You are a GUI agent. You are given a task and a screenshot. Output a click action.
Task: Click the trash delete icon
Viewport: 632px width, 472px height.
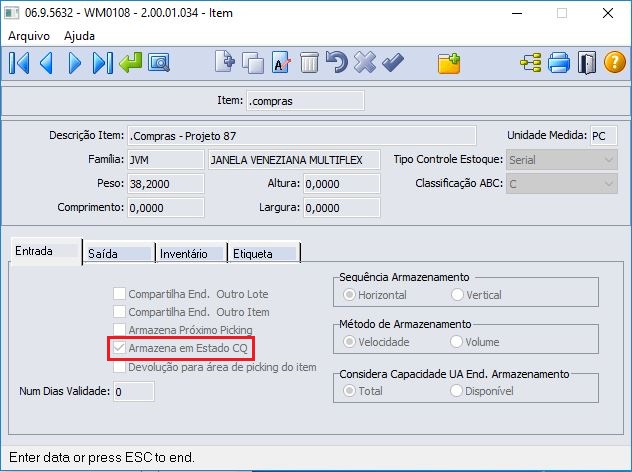[309, 62]
